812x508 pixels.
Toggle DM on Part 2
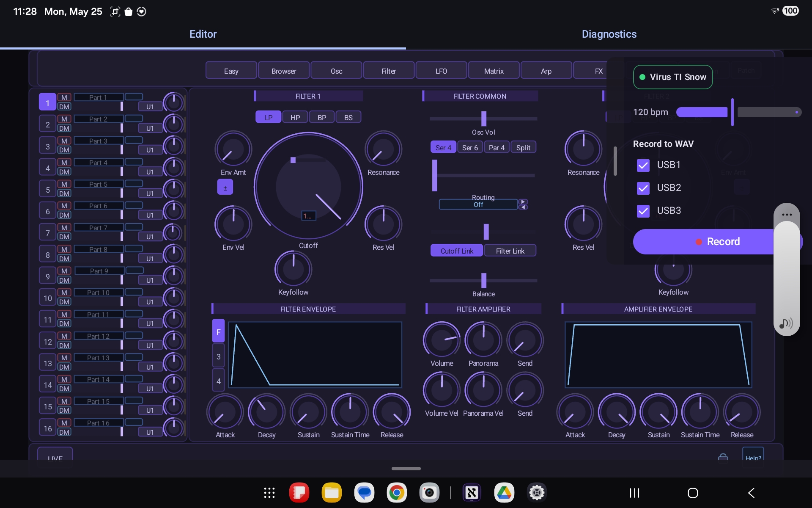pos(64,128)
